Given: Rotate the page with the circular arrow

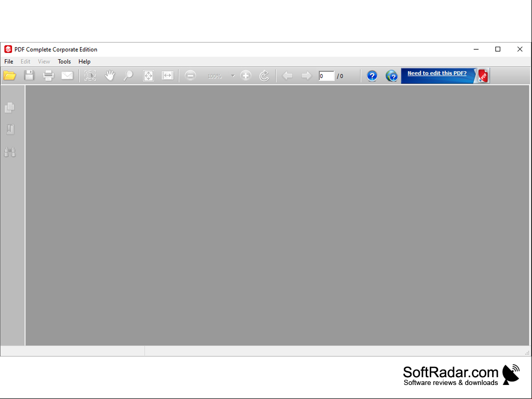Looking at the screenshot, I should coord(264,75).
